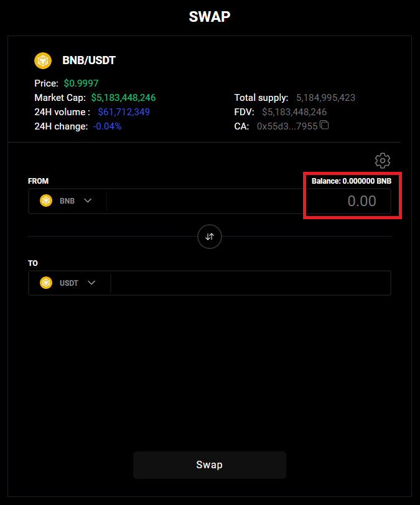Click the contract address 0x55d3...7955
This screenshot has height=505, width=420.
pyautogui.click(x=287, y=126)
